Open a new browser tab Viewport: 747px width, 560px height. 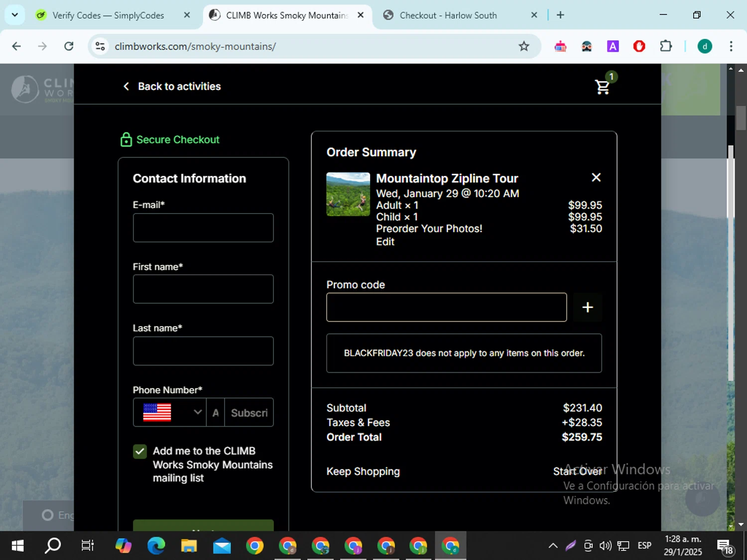[x=560, y=15]
